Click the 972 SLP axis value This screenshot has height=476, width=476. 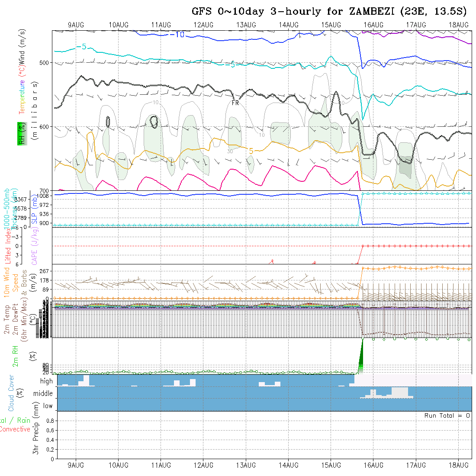[x=44, y=205]
